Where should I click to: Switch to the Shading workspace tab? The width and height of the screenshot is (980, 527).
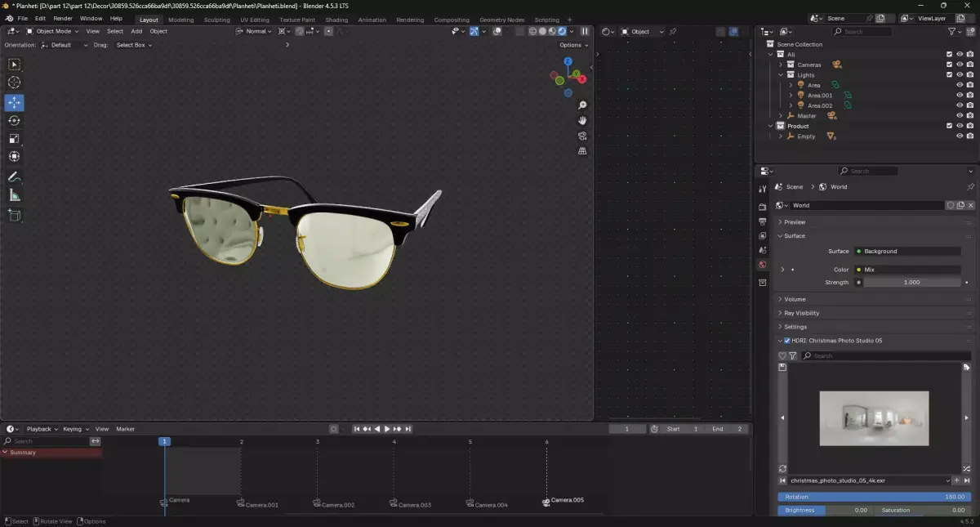coord(336,20)
